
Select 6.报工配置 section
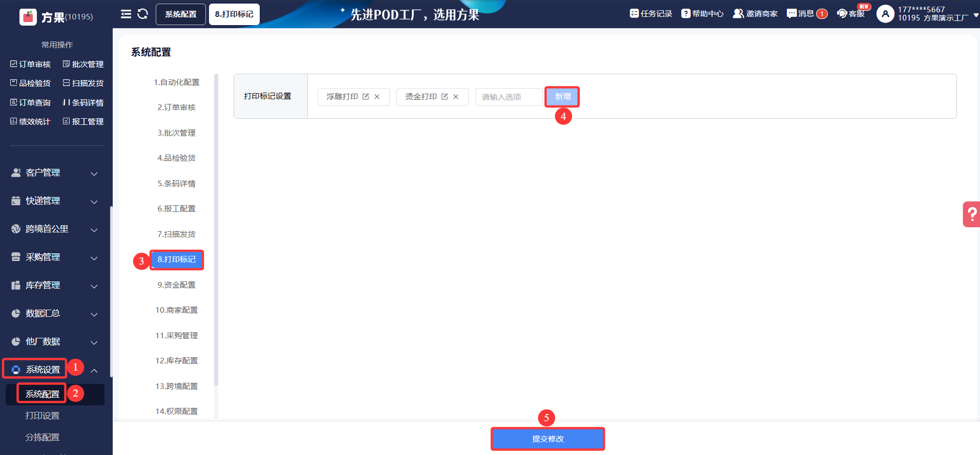click(x=176, y=209)
